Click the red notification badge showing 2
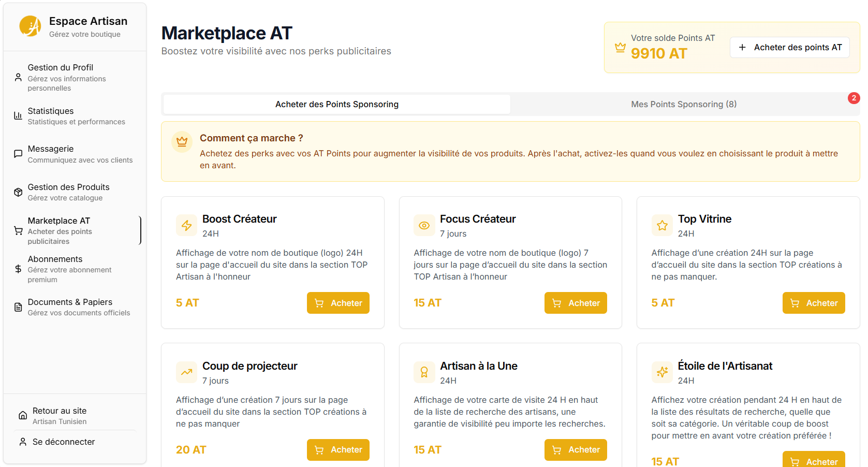Screen dimensions: 868x467 point(854,98)
